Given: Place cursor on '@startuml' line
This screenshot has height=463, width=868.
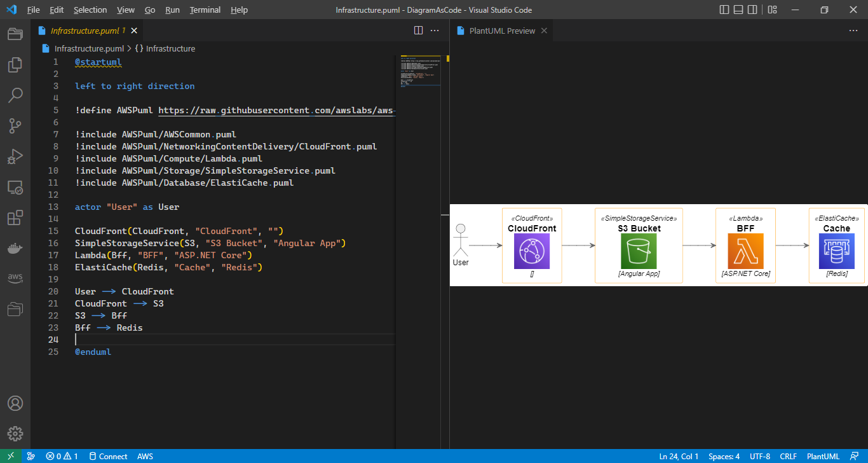Looking at the screenshot, I should click(98, 62).
